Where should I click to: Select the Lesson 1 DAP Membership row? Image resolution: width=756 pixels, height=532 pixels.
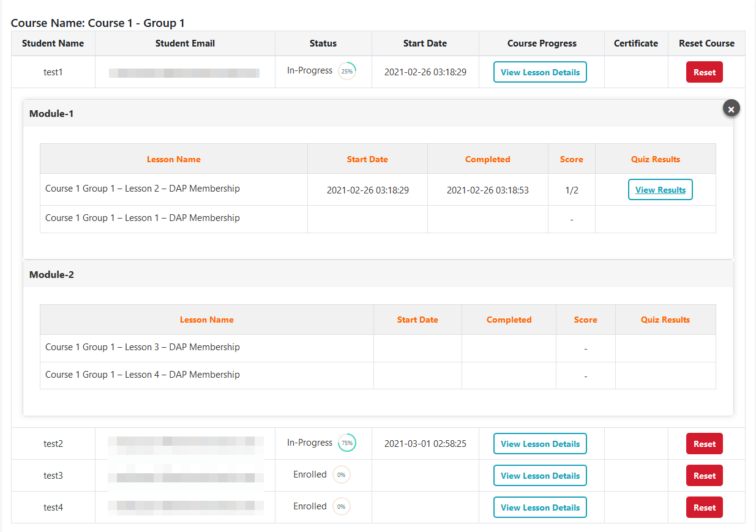pos(143,218)
